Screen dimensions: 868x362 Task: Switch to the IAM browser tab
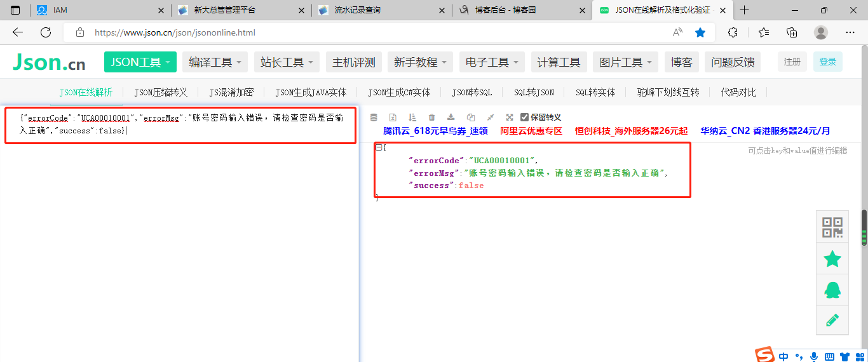pos(100,10)
